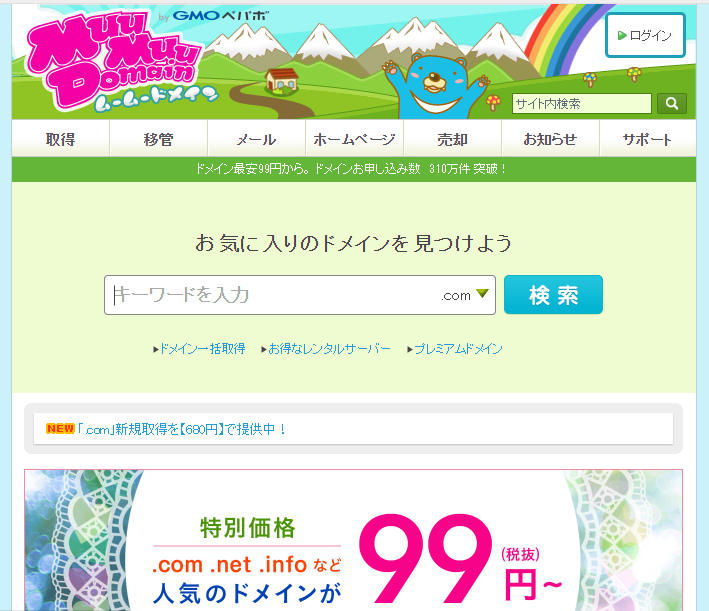Viewport: 709px width, 611px height.
Task: Open the 移管 menu
Action: coord(158,139)
